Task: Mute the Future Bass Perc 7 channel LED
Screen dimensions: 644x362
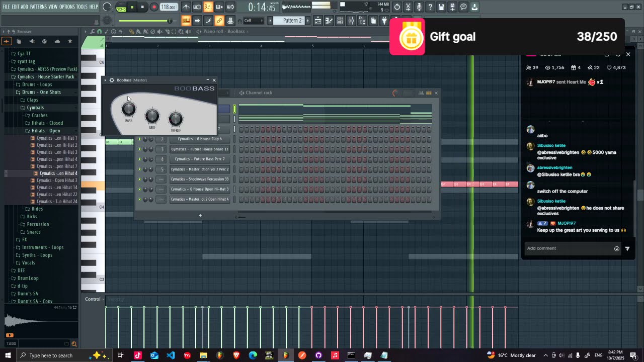Action: click(x=139, y=159)
